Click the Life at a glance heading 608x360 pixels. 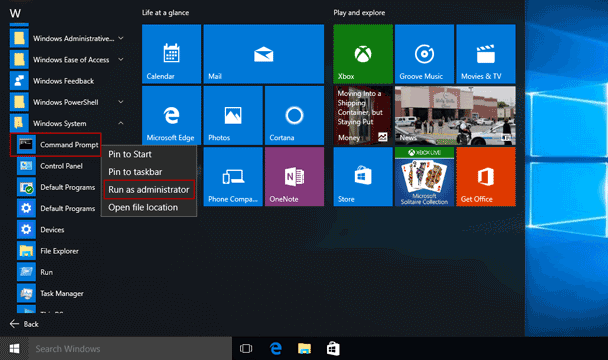166,13
